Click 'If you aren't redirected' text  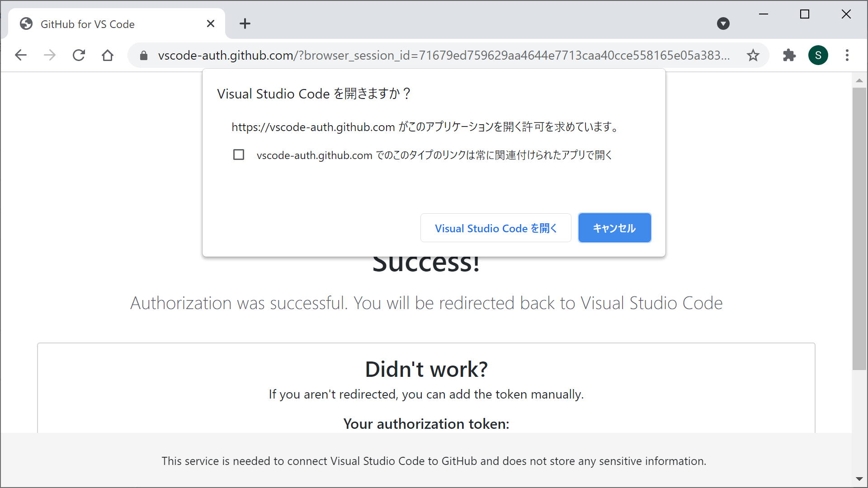coord(426,394)
